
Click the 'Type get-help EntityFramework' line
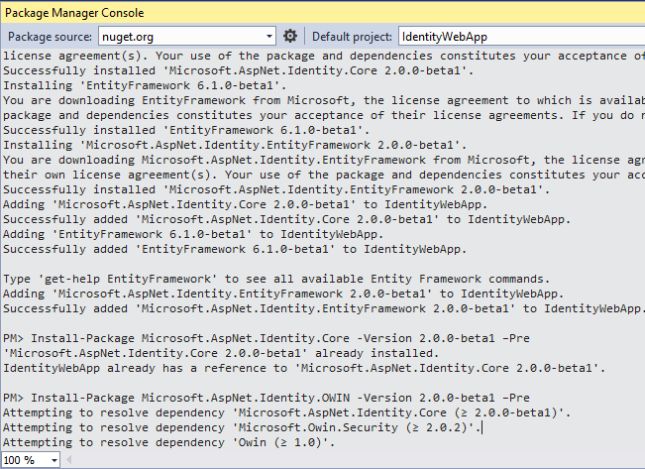pos(276,279)
